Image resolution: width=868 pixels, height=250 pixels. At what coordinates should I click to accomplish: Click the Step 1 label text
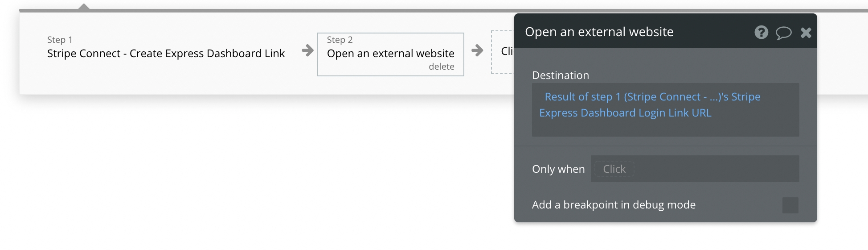coord(60,40)
